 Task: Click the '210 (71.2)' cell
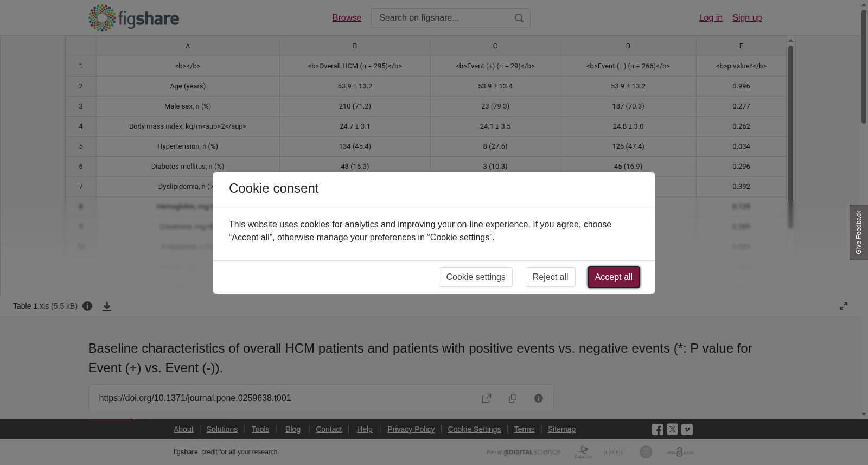pos(355,106)
